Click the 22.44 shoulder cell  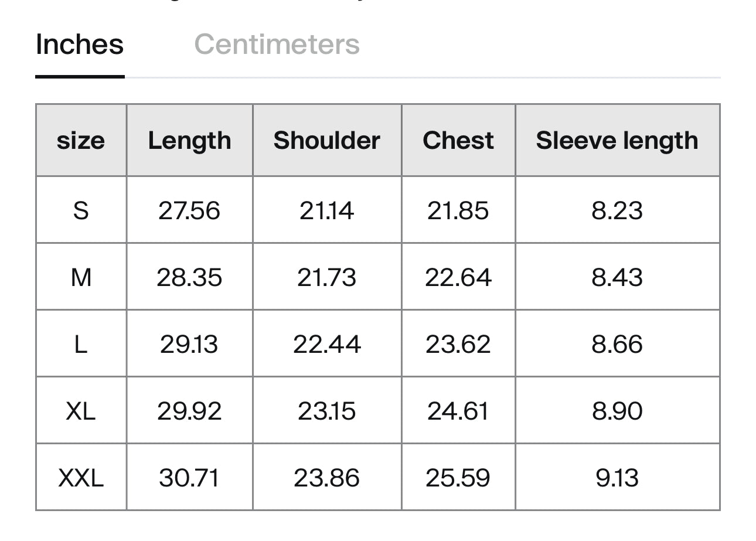tap(326, 344)
